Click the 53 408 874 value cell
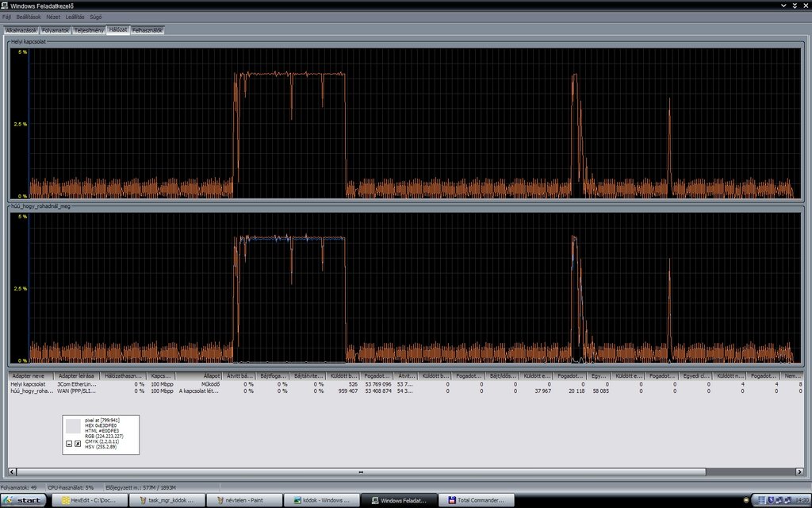 point(378,391)
